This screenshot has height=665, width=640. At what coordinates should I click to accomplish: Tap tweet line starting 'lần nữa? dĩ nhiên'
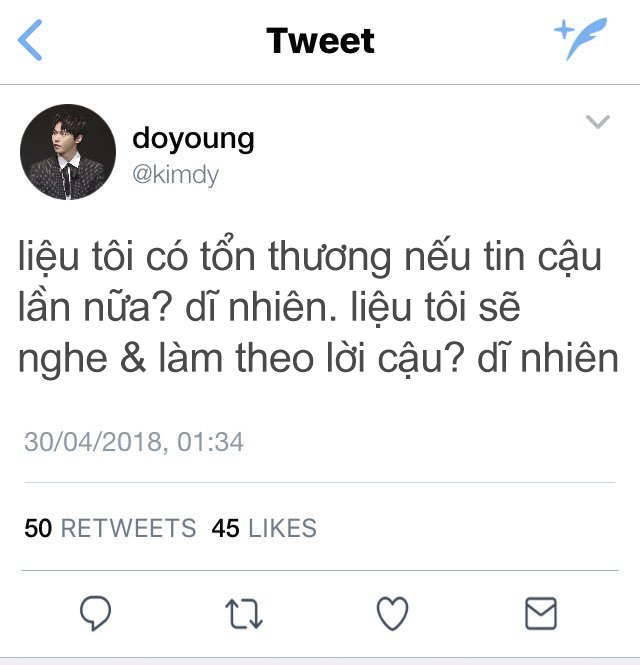pos(269,307)
